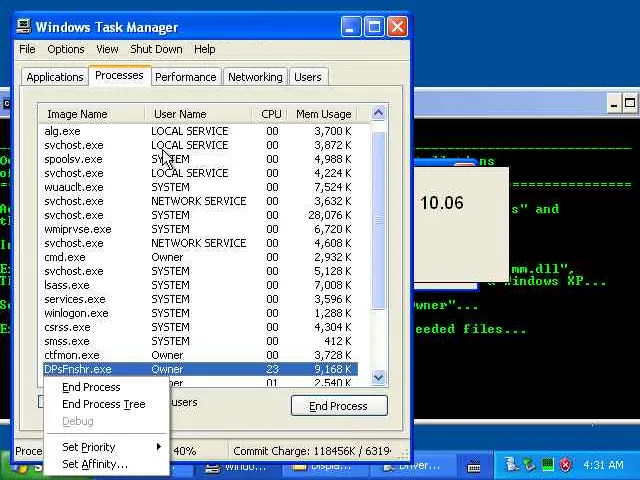Open the File menu
Image resolution: width=640 pixels, height=480 pixels.
click(x=27, y=49)
